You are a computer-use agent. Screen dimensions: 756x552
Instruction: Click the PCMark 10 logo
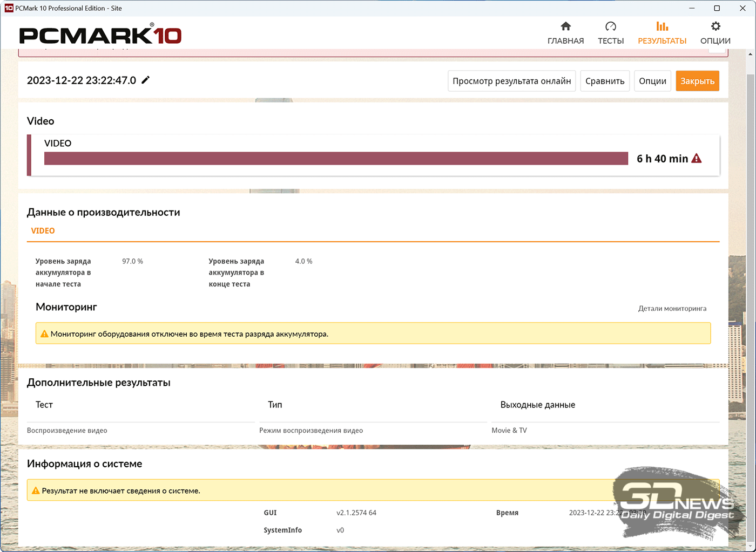point(100,35)
